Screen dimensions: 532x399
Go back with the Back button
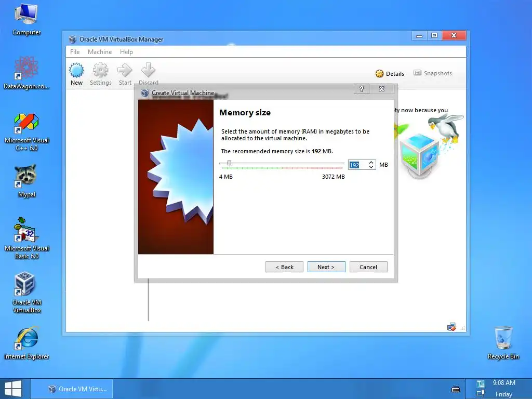(x=284, y=267)
